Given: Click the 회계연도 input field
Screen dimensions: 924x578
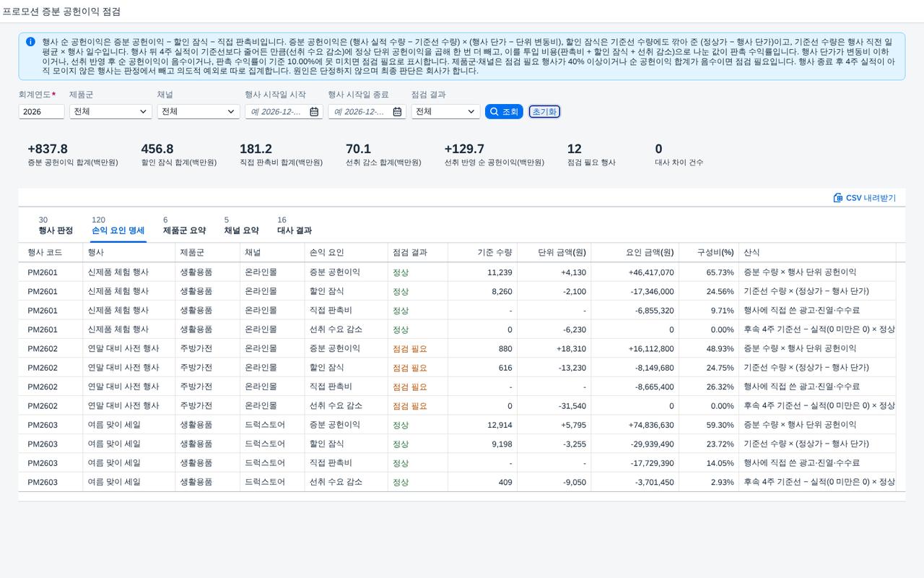Looking at the screenshot, I should coord(41,112).
